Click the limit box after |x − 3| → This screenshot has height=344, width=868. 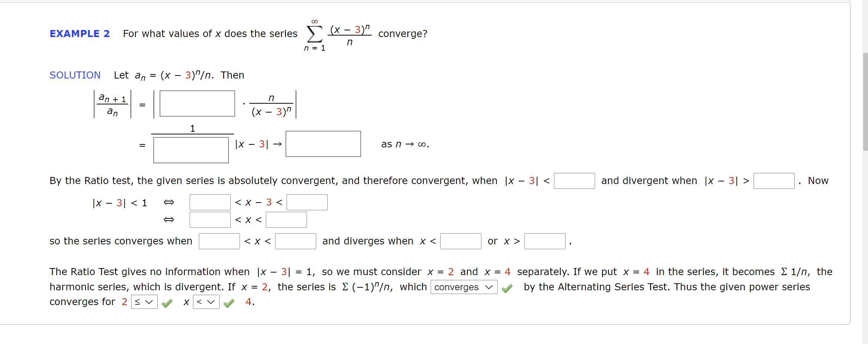point(323,144)
